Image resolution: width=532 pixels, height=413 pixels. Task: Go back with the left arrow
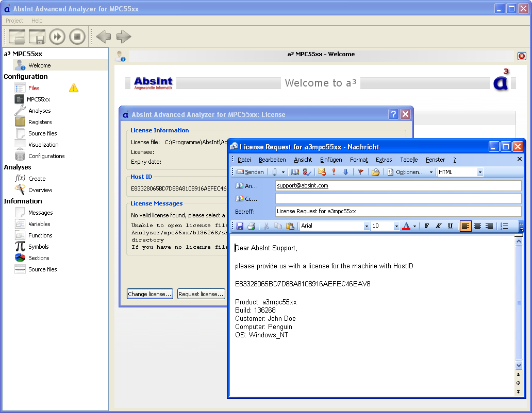(x=104, y=37)
